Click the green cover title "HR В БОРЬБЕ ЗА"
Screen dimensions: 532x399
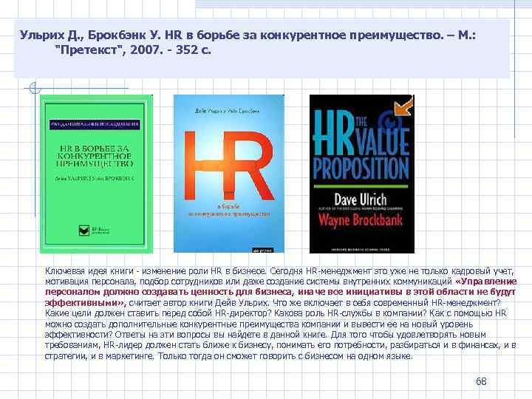tap(95, 149)
